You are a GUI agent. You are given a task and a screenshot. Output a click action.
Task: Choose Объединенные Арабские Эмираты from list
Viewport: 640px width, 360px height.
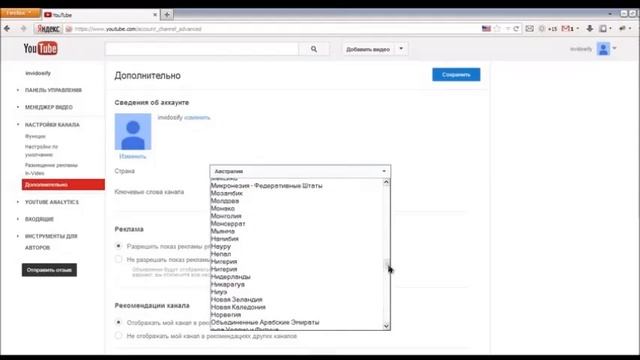coord(265,322)
